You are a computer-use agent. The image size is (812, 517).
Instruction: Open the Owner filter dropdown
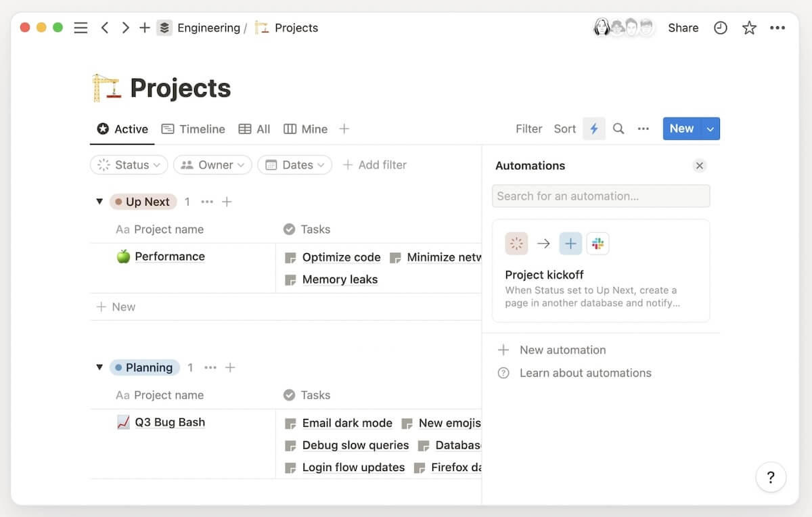tap(212, 164)
